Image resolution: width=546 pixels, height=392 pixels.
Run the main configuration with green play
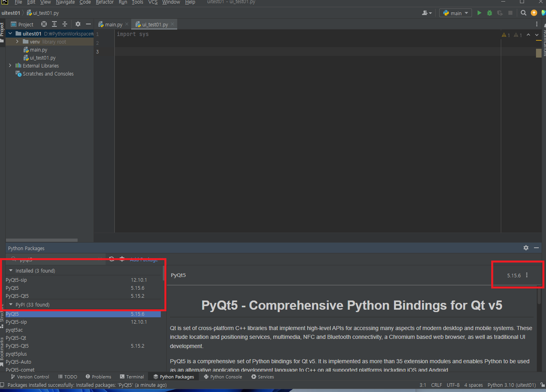[x=479, y=13]
